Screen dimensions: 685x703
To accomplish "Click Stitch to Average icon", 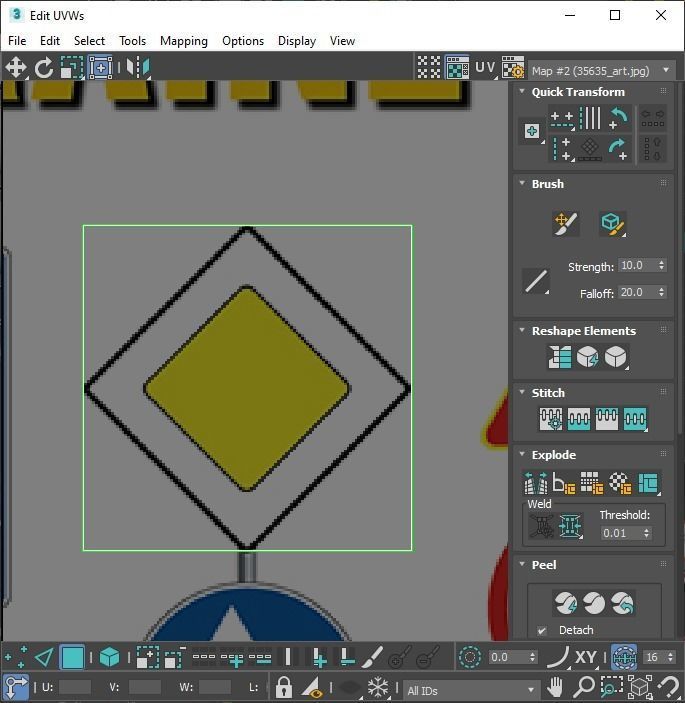I will [607, 419].
